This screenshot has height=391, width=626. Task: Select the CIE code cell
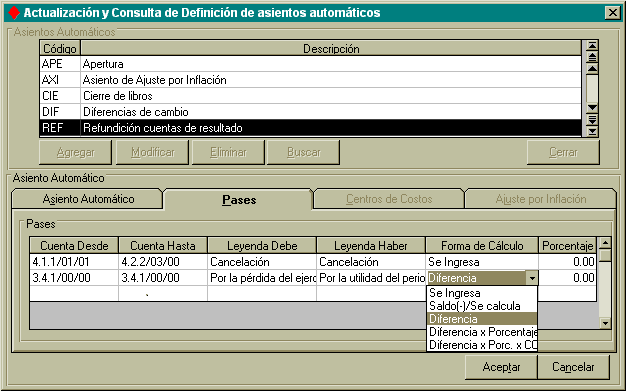click(60, 96)
